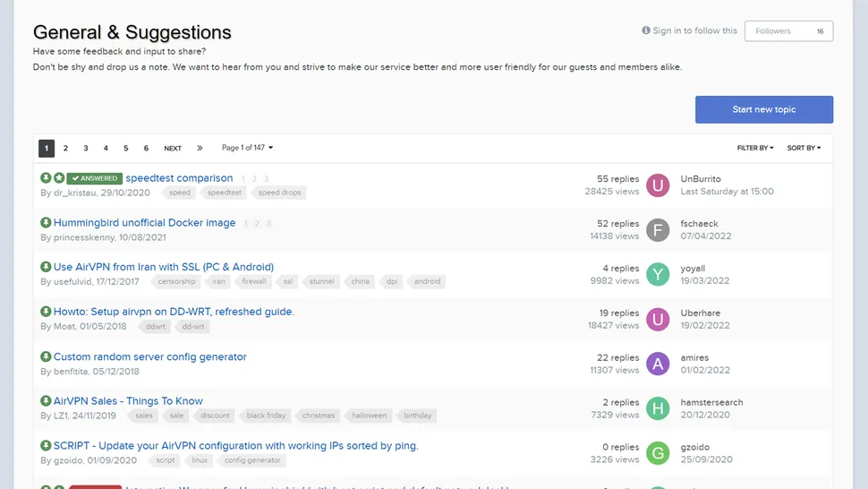Viewport: 868px width, 489px height.
Task: Click the NEXT page link
Action: tap(173, 148)
